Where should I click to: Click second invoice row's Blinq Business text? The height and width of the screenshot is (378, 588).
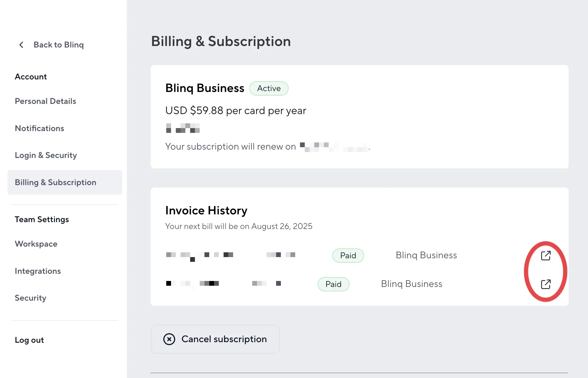pyautogui.click(x=412, y=284)
